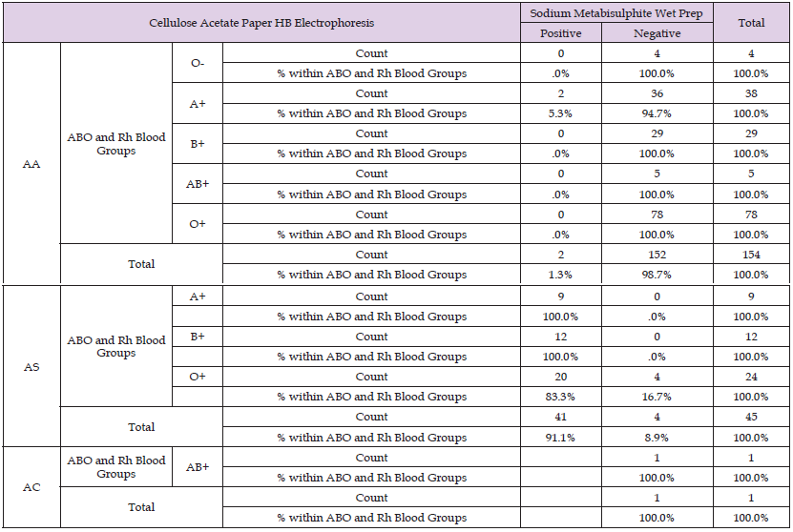Select the 'B+' cell in AA section
The image size is (793, 532).
pyautogui.click(x=198, y=143)
